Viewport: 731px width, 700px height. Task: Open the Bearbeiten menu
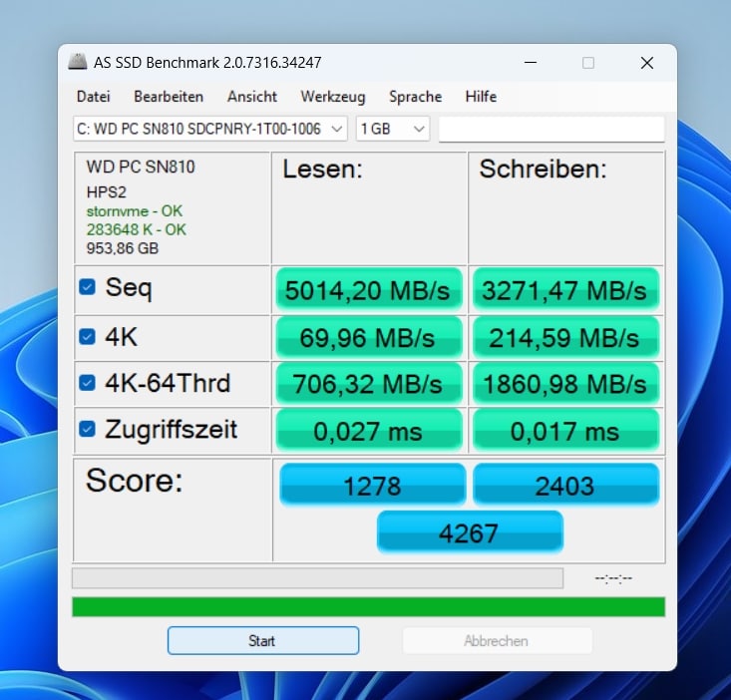point(169,97)
